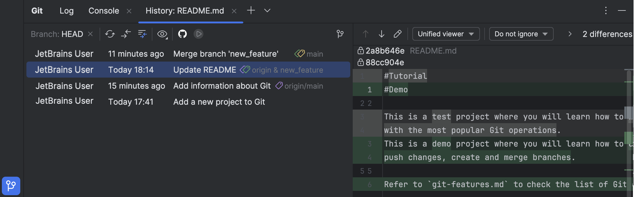Click the Run playback icon in the toolbar

[198, 34]
